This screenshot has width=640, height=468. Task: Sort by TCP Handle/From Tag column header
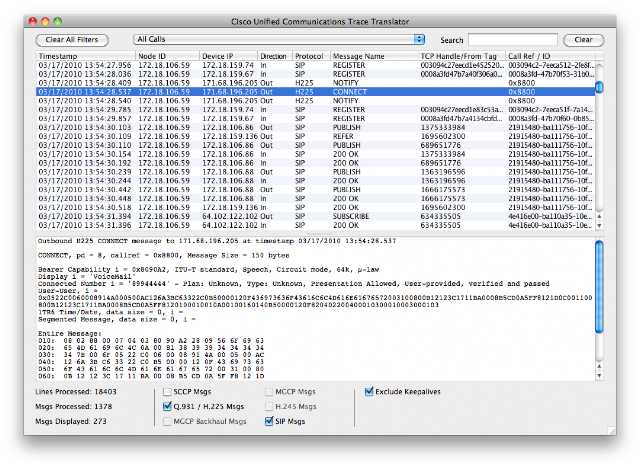[462, 56]
